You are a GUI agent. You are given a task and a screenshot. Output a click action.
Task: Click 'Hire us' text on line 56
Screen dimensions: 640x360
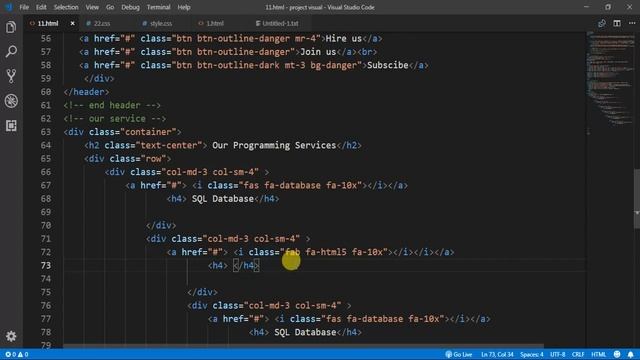[x=344, y=38]
